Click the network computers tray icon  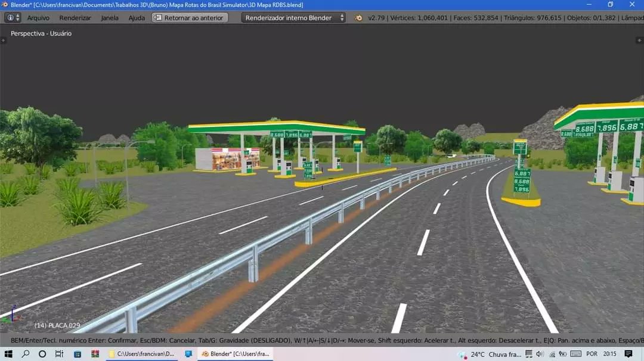528,354
